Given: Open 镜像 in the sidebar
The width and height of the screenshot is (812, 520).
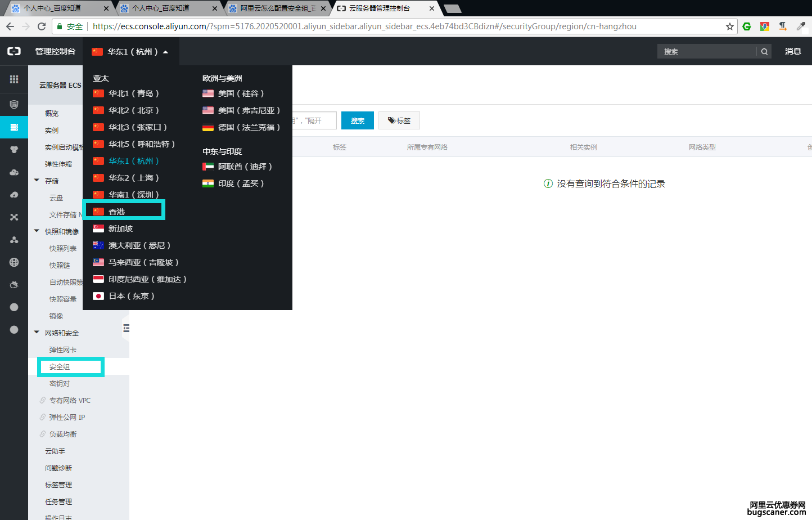Looking at the screenshot, I should tap(56, 316).
